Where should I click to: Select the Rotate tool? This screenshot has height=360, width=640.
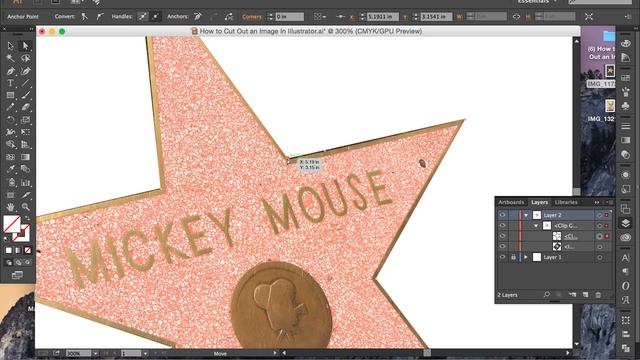11,120
